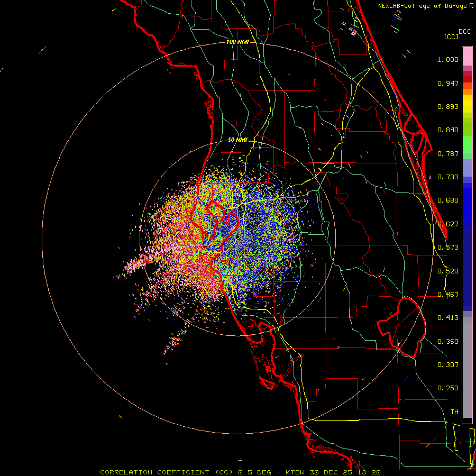476x476 pixels.
Task: Click the 0.893 scale value
Action: point(448,106)
